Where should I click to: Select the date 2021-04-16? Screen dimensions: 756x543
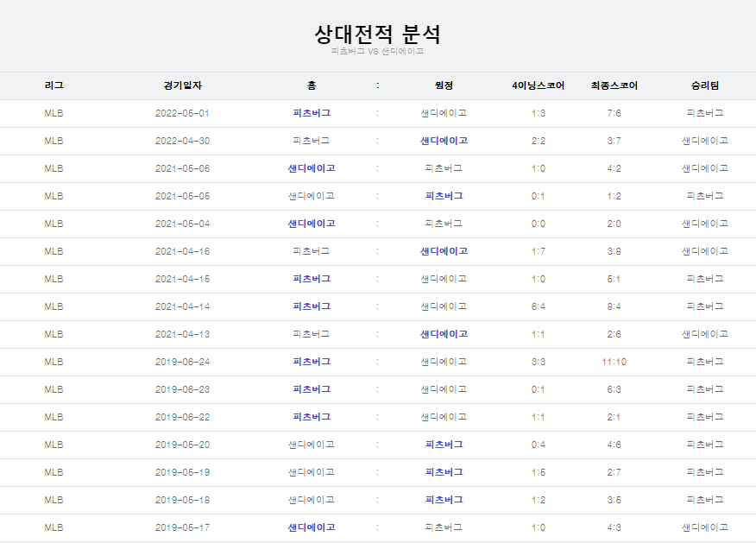coord(182,251)
